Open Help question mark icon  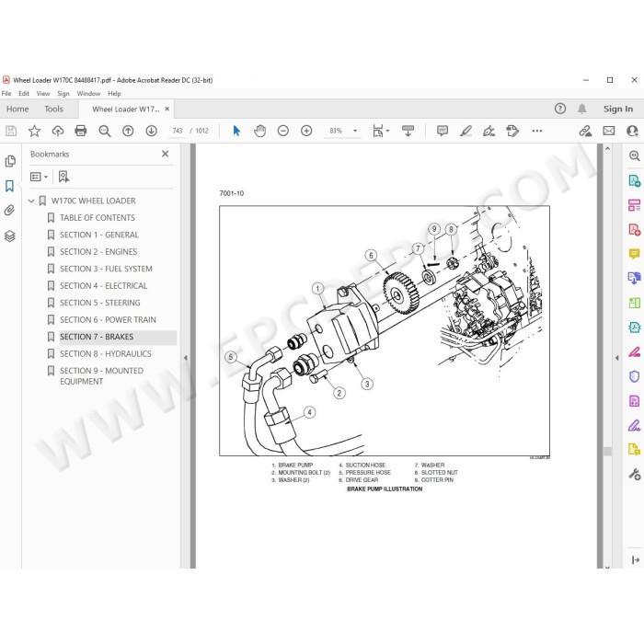(560, 109)
